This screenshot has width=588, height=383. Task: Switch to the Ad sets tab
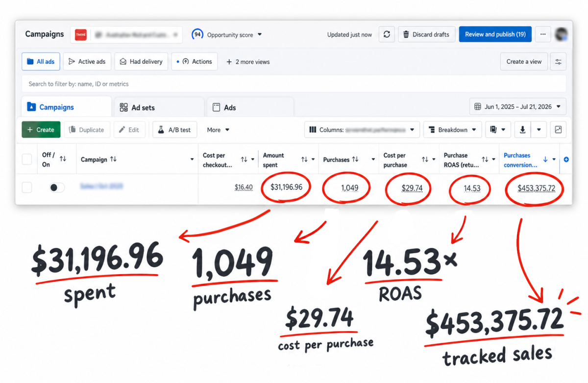pyautogui.click(x=159, y=107)
